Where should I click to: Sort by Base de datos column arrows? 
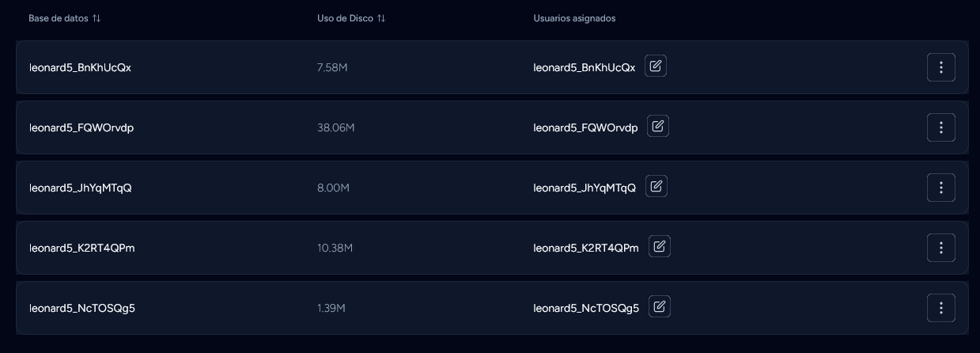click(x=96, y=18)
